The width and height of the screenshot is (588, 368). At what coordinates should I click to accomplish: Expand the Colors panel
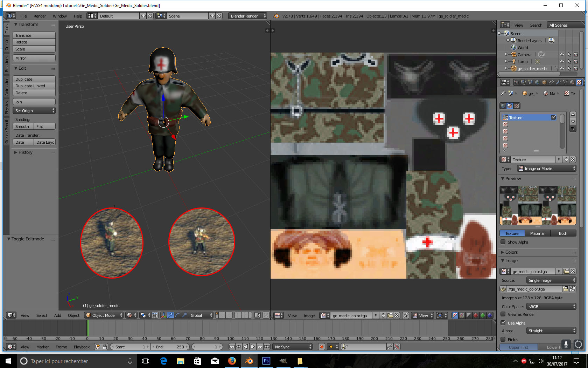(509, 252)
